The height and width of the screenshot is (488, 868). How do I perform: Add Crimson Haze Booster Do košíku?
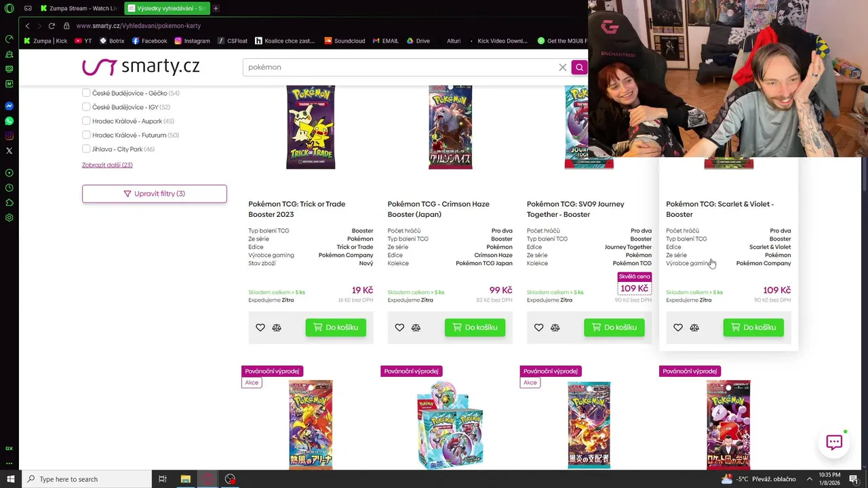pyautogui.click(x=475, y=327)
